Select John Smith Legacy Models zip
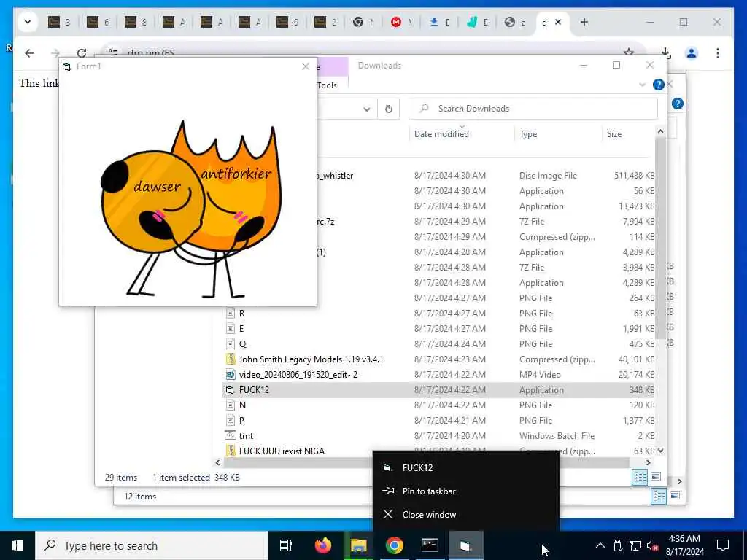The width and height of the screenshot is (747, 560). [438, 359]
